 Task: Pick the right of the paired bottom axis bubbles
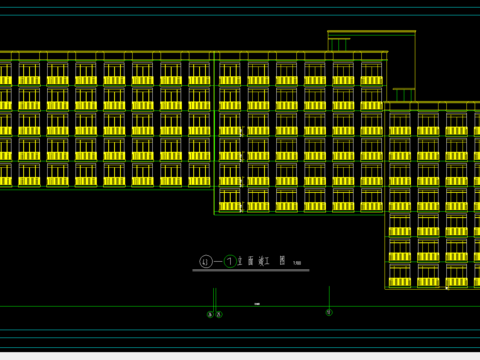coord(219,314)
